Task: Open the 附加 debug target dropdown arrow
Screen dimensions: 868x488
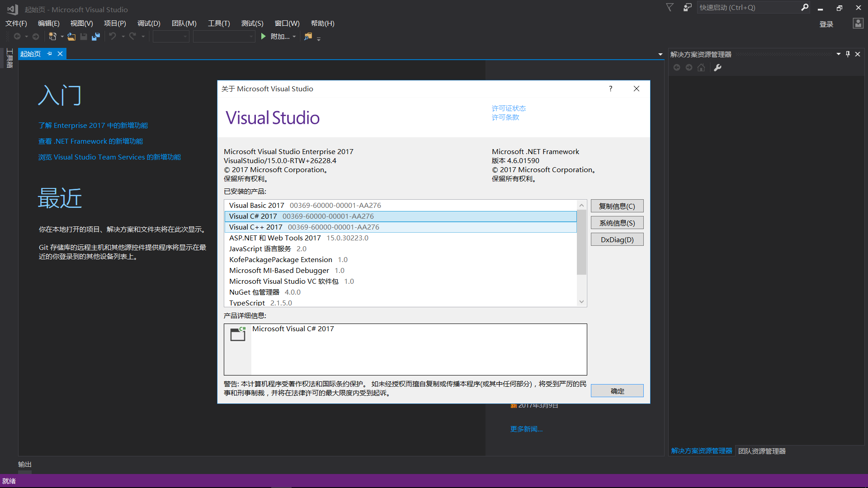Action: 294,37
